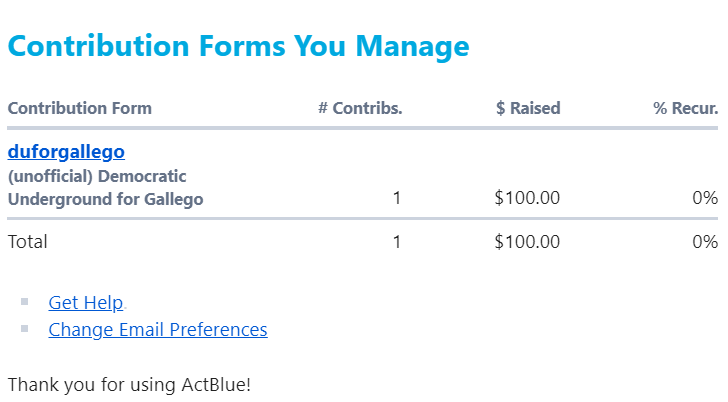Select the Total row $100.00 amount
The width and height of the screenshot is (728, 402).
pyautogui.click(x=527, y=241)
